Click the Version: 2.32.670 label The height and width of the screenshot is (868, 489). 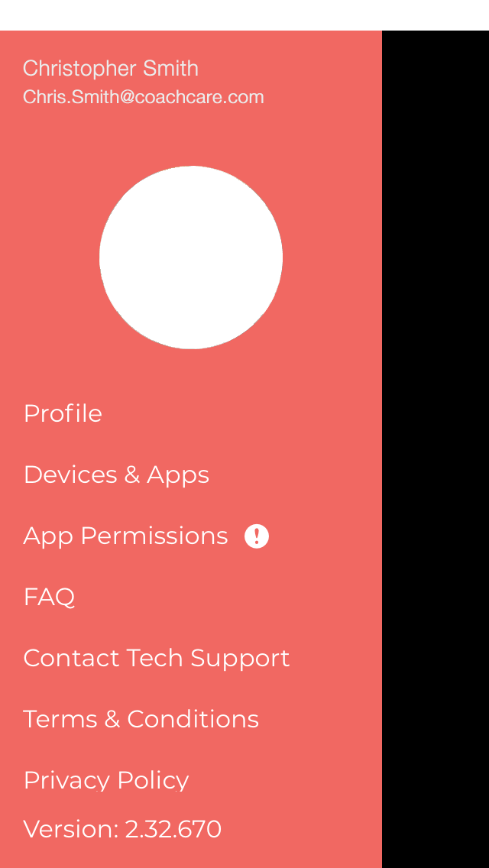122,829
